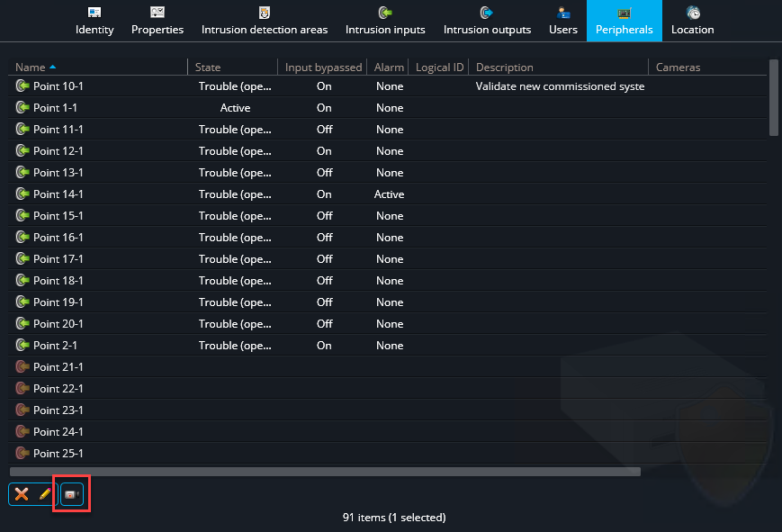Click the green input icon for Point 10-1

pos(22,86)
